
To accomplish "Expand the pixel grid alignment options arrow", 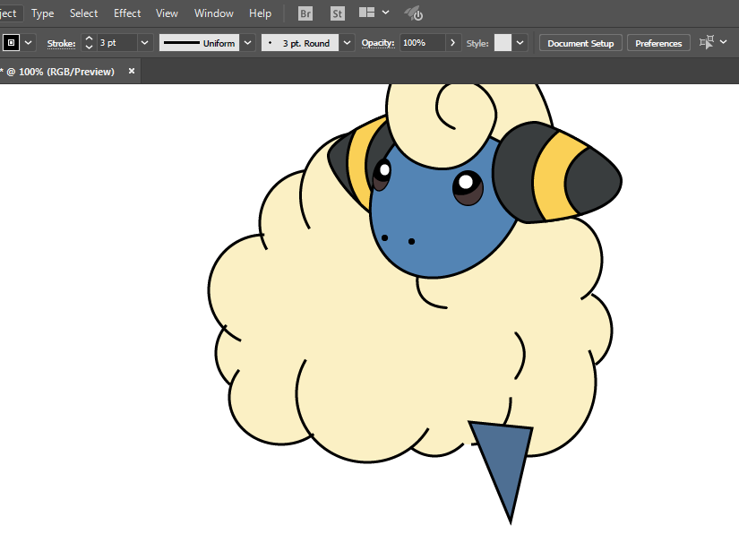I will coord(724,42).
